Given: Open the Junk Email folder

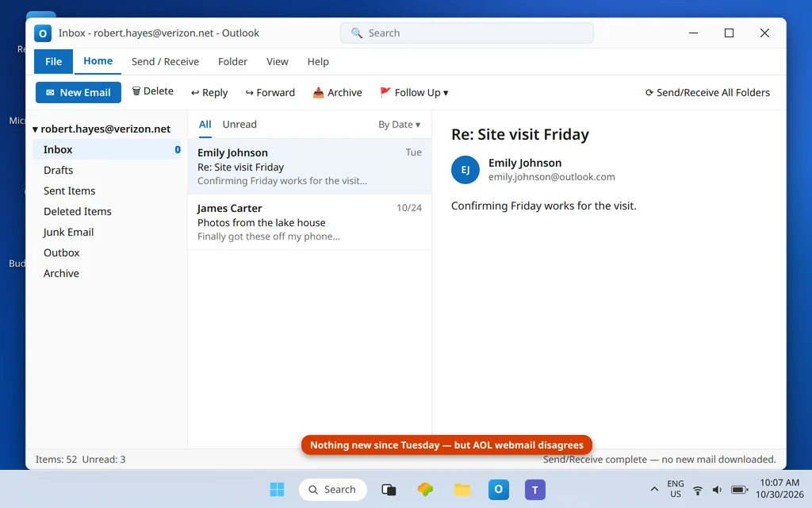Looking at the screenshot, I should click(106, 233).
